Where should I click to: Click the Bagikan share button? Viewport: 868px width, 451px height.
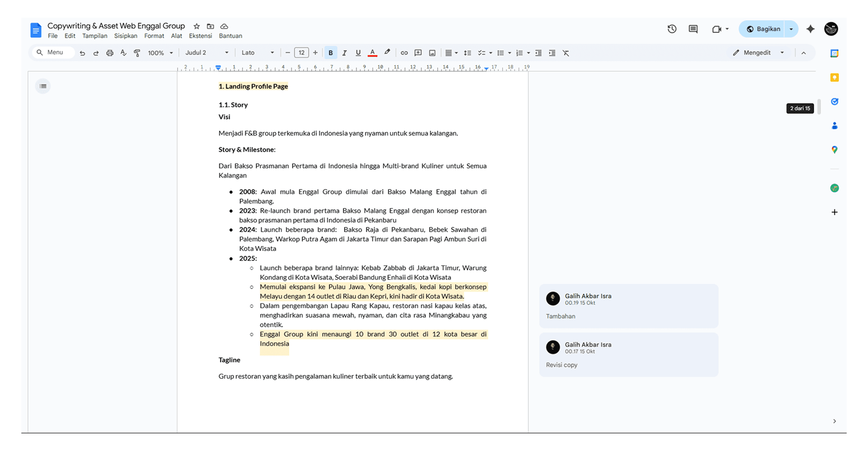(x=762, y=29)
